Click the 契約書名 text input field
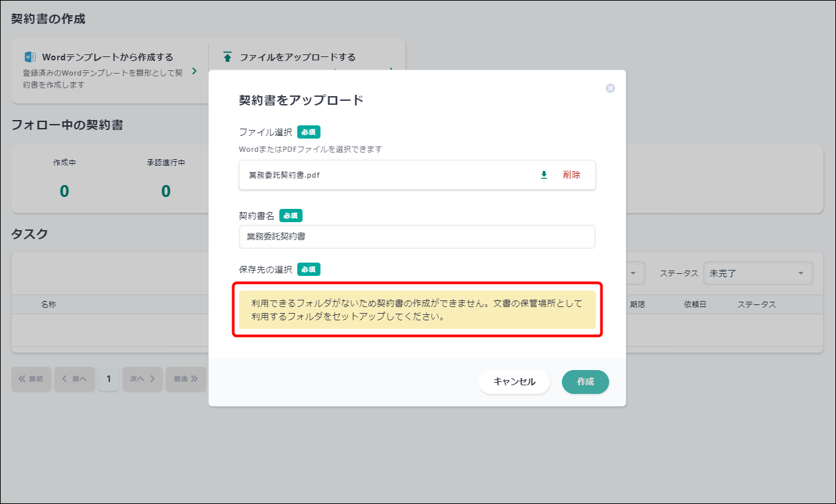836x504 pixels. click(417, 237)
